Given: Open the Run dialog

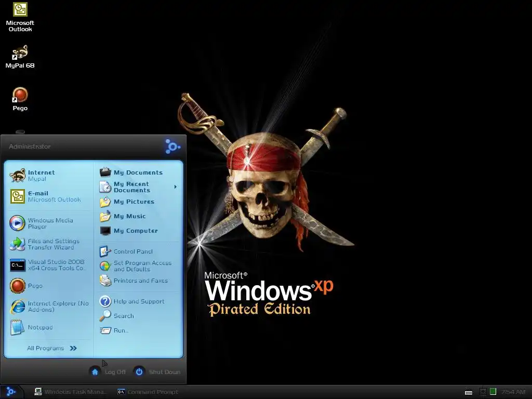Looking at the screenshot, I should tap(138, 330).
